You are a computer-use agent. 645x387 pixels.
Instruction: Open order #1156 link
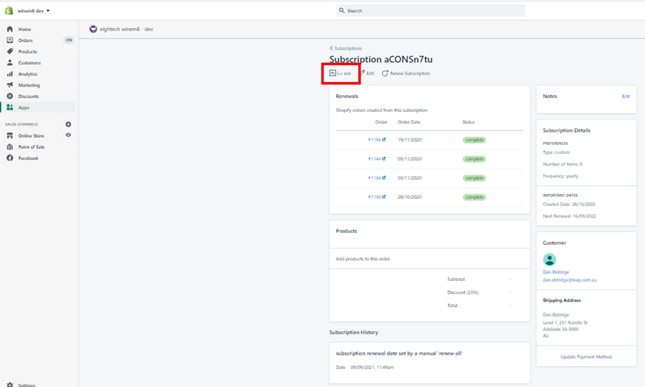(x=374, y=140)
